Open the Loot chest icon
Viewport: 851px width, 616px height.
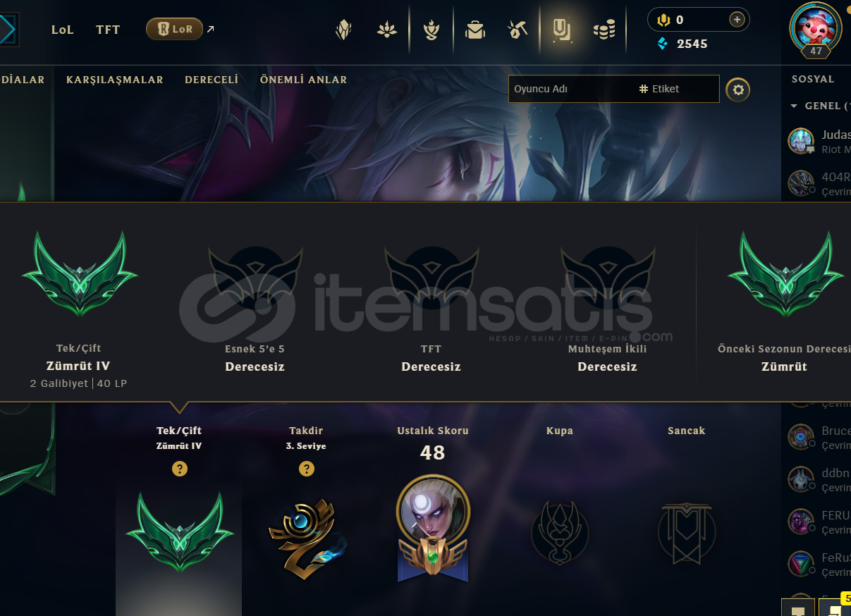pyautogui.click(x=475, y=30)
